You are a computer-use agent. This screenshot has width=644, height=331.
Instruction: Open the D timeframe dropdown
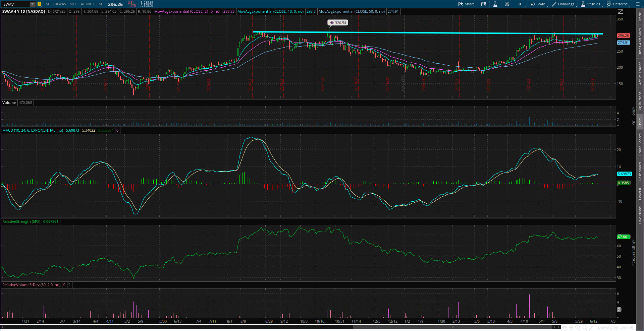click(520, 4)
